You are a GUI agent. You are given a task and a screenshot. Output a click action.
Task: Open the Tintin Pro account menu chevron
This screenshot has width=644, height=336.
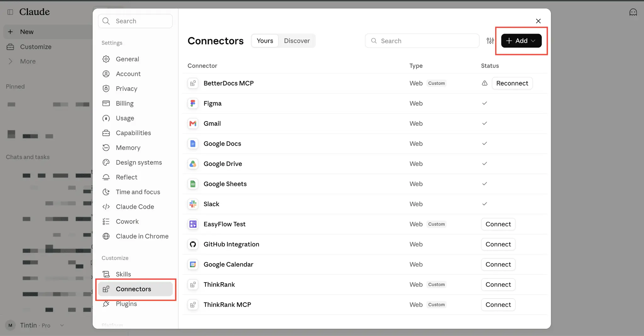tap(62, 325)
